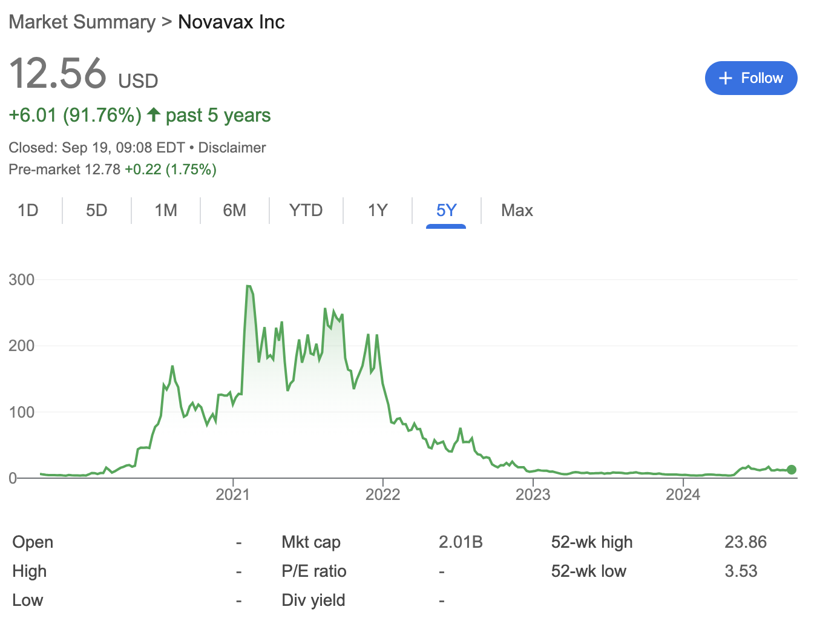Click the Open label
Viewport: 840px width, 621px height.
pyautogui.click(x=33, y=542)
